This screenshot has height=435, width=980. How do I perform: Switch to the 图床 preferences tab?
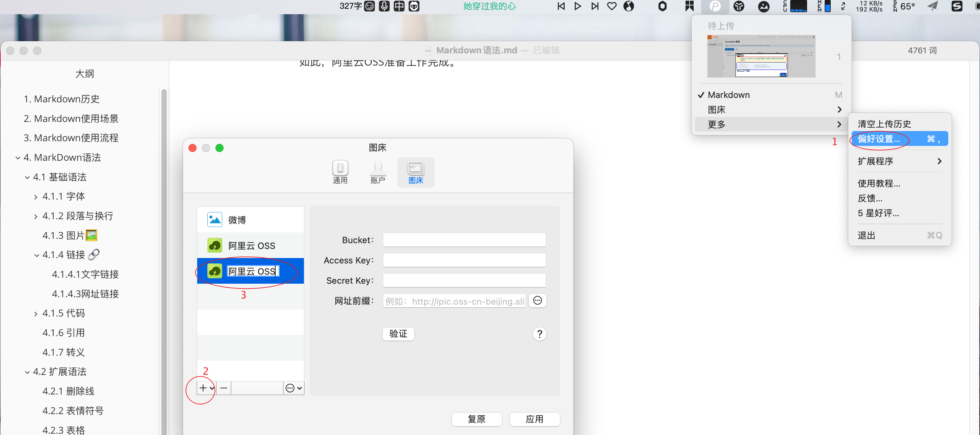(x=416, y=172)
